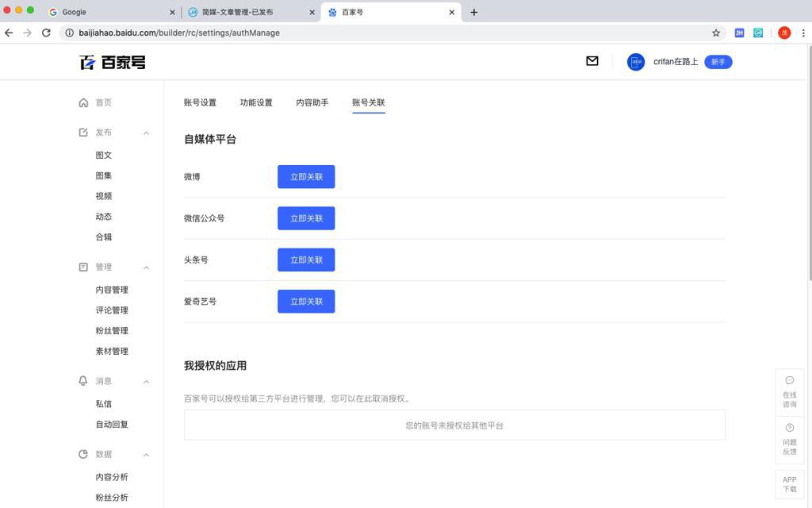Viewport: 812px width, 508px height.
Task: Open 评论管理
Action: pyautogui.click(x=112, y=310)
